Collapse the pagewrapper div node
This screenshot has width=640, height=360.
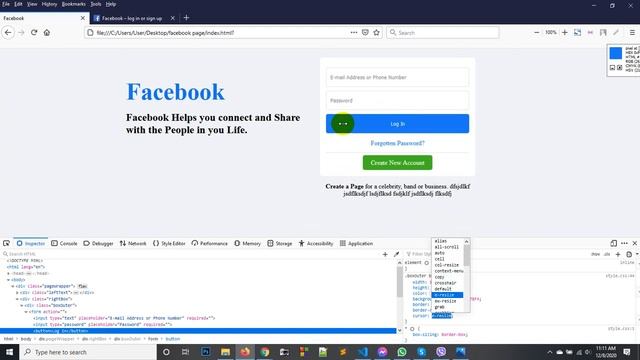(13, 286)
